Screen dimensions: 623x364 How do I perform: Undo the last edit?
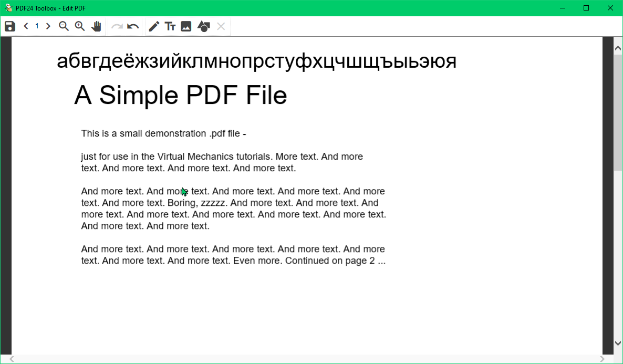133,26
